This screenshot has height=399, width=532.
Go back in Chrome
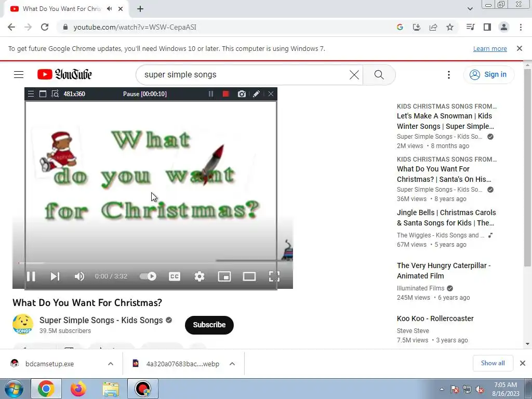[x=11, y=27]
